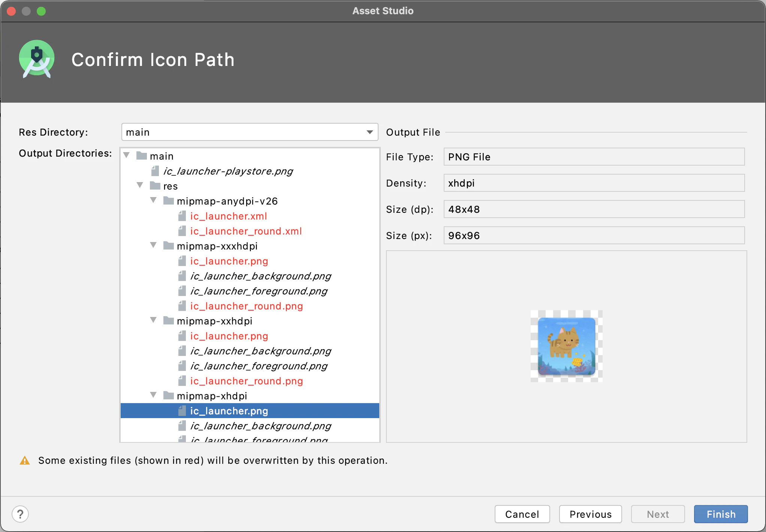Click the mipmap-xxhdpi folder icon
This screenshot has width=766, height=532.
pyautogui.click(x=168, y=320)
